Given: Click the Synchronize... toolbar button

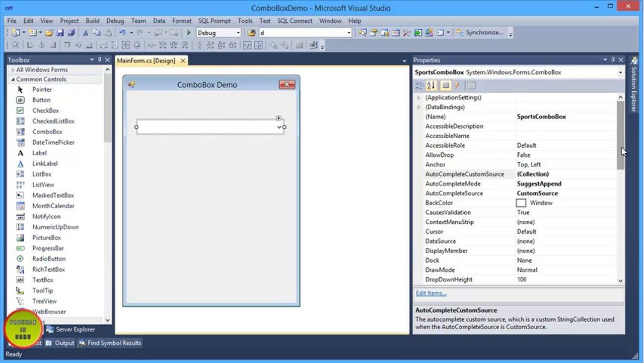Looking at the screenshot, I should 479,33.
